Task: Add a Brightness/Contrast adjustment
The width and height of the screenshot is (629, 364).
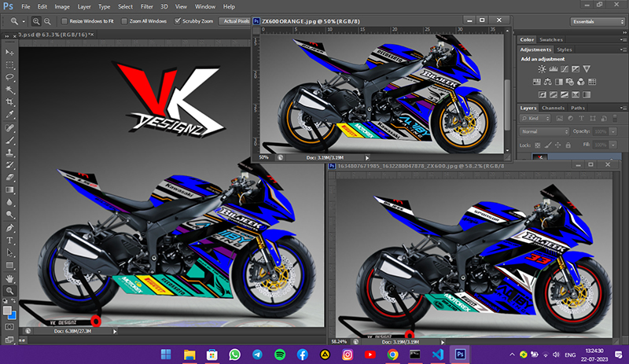Action: [x=542, y=69]
